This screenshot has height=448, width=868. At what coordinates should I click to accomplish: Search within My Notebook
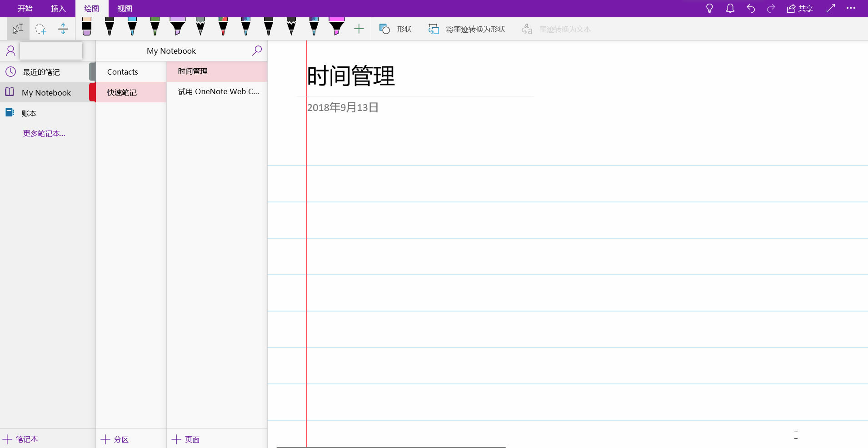[x=257, y=50]
